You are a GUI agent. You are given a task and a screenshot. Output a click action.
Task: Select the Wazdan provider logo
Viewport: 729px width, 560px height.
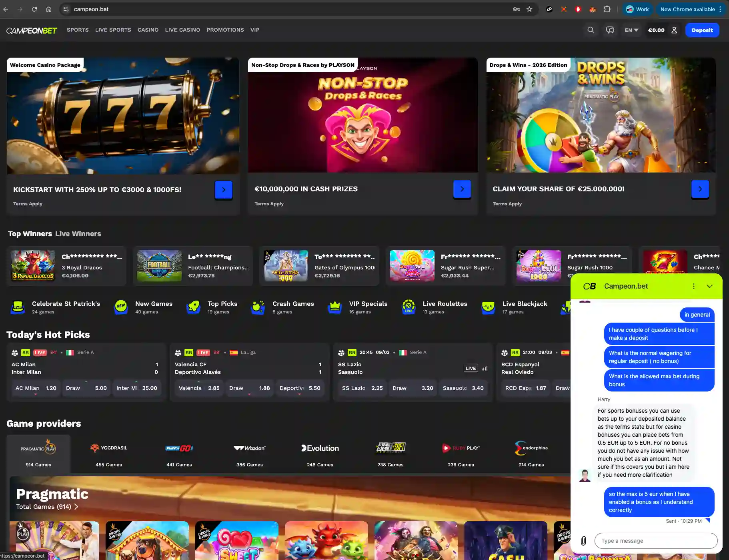click(250, 448)
